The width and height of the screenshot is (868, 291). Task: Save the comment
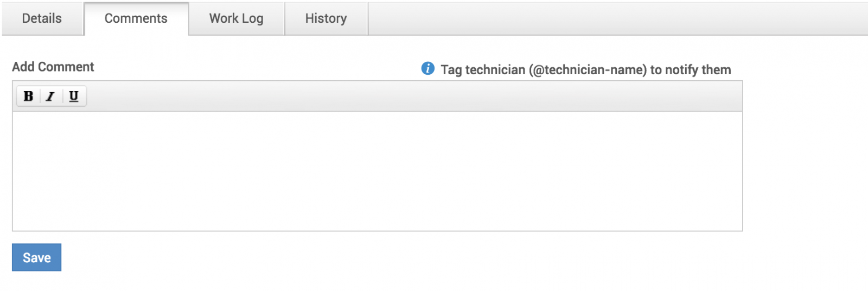point(36,257)
